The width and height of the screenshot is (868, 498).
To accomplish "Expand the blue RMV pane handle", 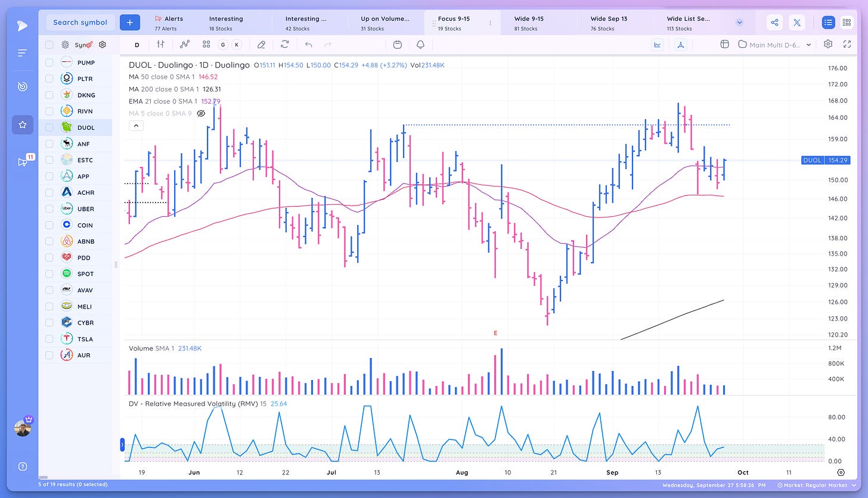I will coord(123,444).
